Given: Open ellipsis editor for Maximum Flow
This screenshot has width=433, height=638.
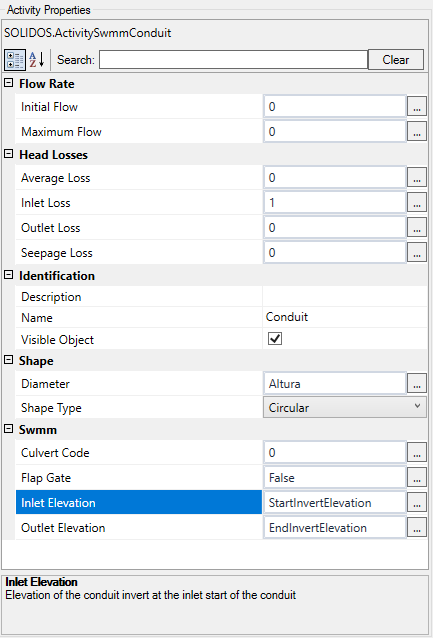Looking at the screenshot, I should coord(417,132).
